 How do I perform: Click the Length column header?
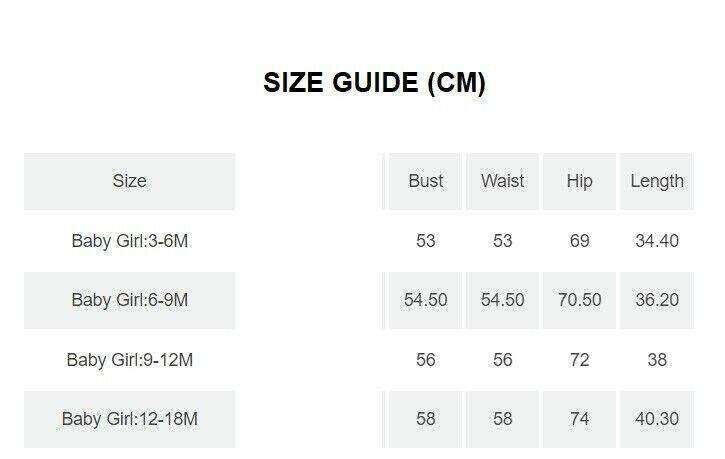657,181
